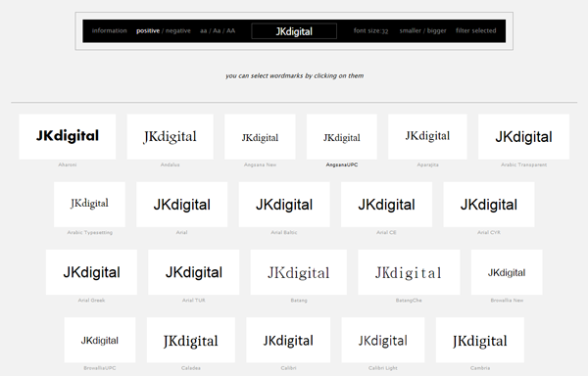
Task: Select the Arial TUR wordmark card
Action: (x=193, y=272)
